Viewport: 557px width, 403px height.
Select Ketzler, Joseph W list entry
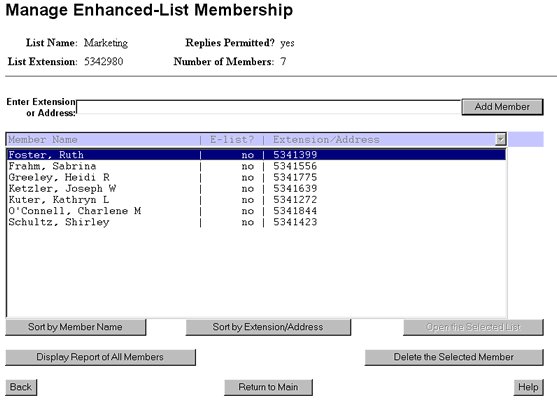(256, 189)
